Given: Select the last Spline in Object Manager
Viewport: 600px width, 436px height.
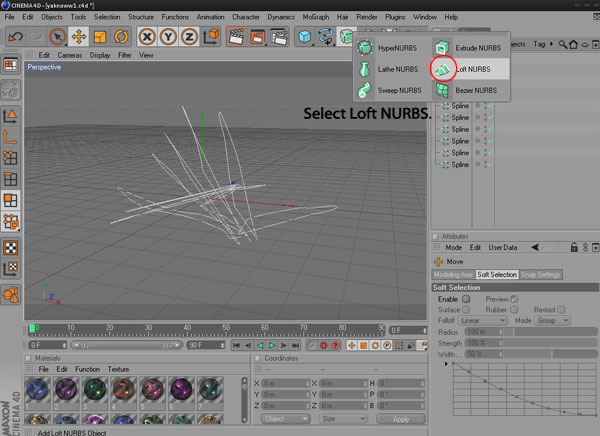Looking at the screenshot, I should coord(460,165).
